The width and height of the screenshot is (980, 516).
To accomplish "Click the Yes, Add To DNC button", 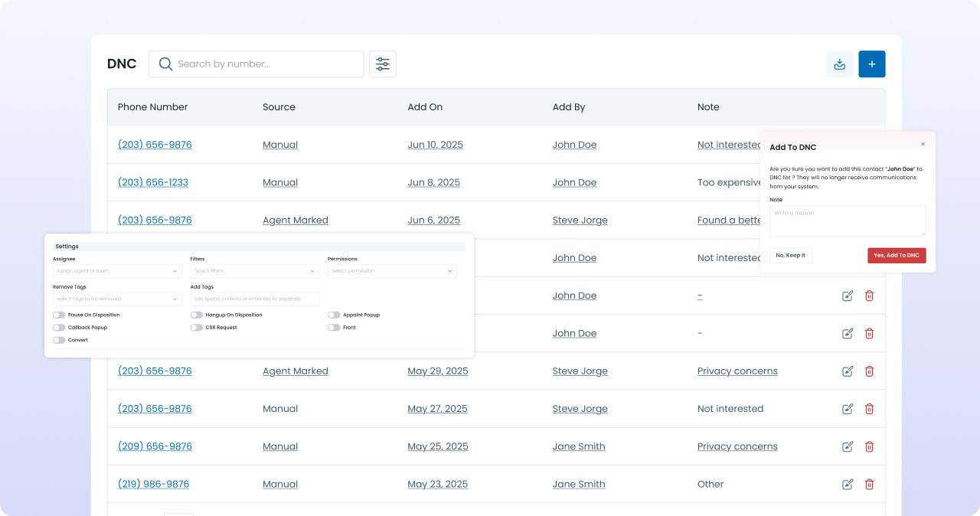I will pos(896,255).
